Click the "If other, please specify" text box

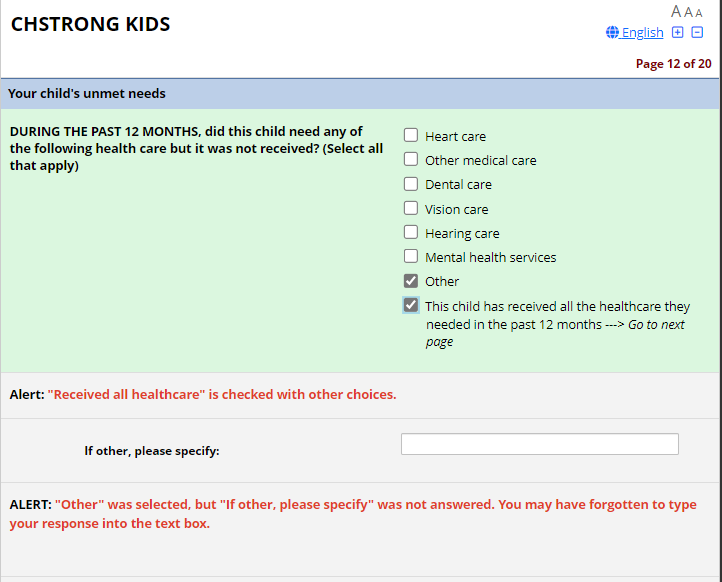click(x=539, y=444)
